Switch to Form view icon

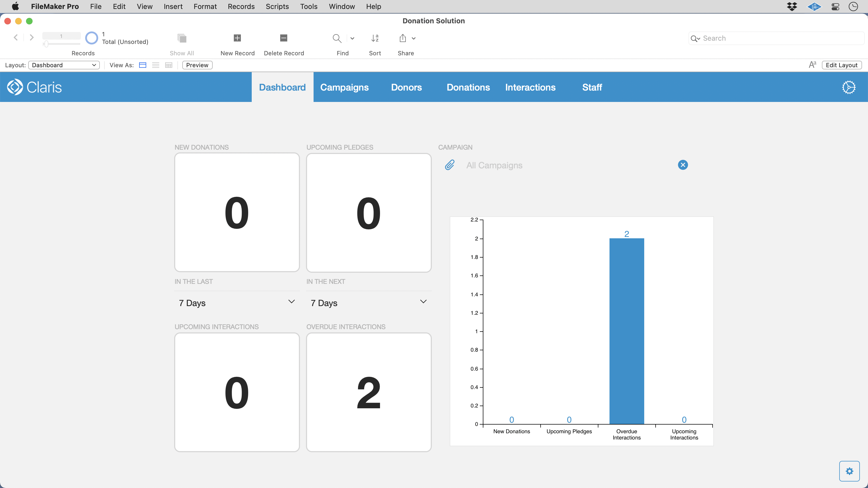pos(143,65)
